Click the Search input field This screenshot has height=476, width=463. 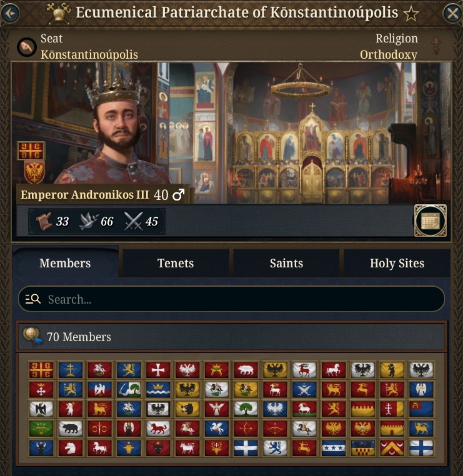pos(231,299)
